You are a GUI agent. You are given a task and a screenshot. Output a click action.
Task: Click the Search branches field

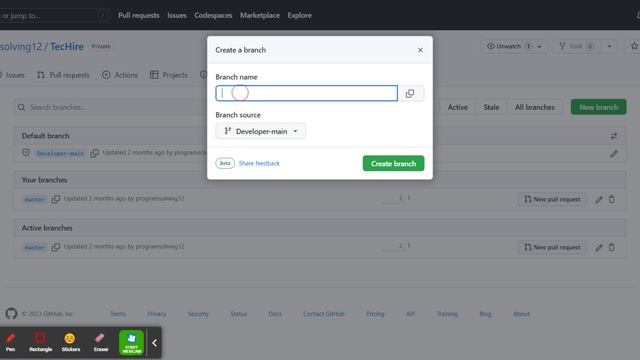110,107
